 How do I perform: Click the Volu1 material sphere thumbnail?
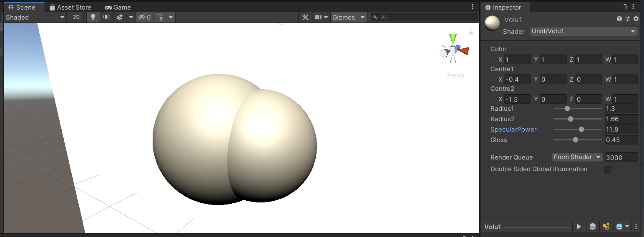tap(493, 23)
